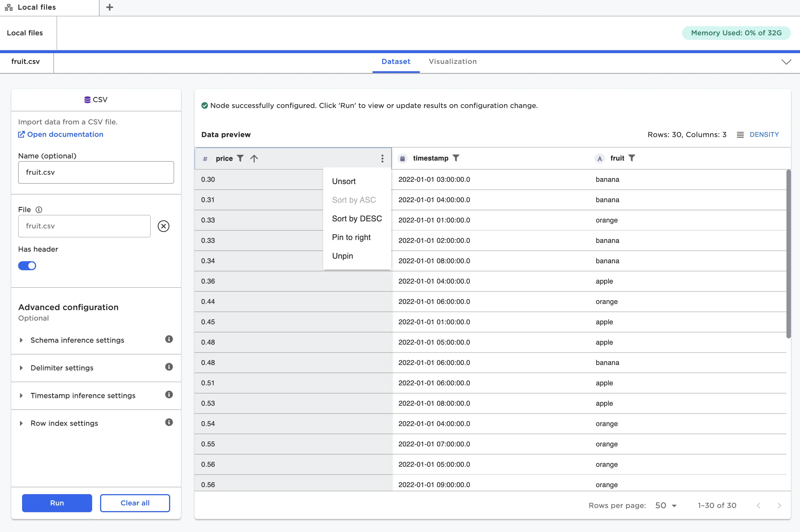Image resolution: width=800 pixels, height=532 pixels.
Task: Click info icon for Delimiter settings
Action: tap(169, 367)
